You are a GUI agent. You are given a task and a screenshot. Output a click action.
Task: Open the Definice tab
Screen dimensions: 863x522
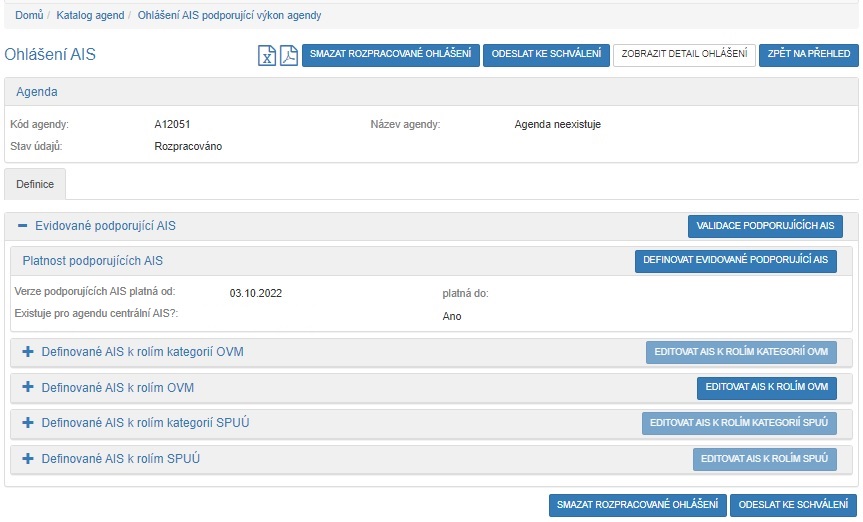(x=35, y=185)
